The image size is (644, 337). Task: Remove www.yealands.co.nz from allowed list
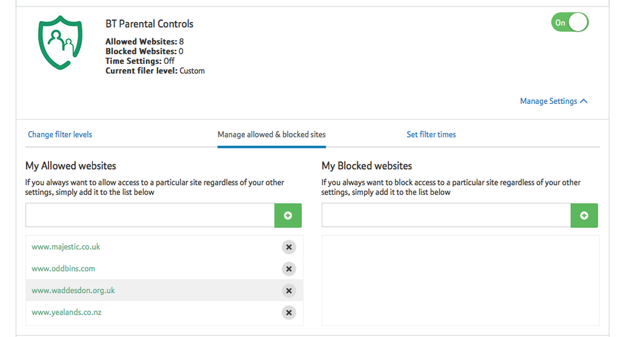tap(289, 312)
